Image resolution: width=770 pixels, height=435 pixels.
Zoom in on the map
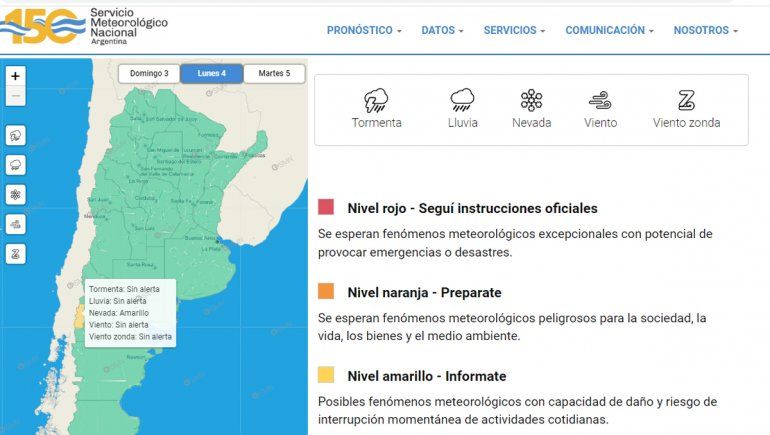coord(15,76)
